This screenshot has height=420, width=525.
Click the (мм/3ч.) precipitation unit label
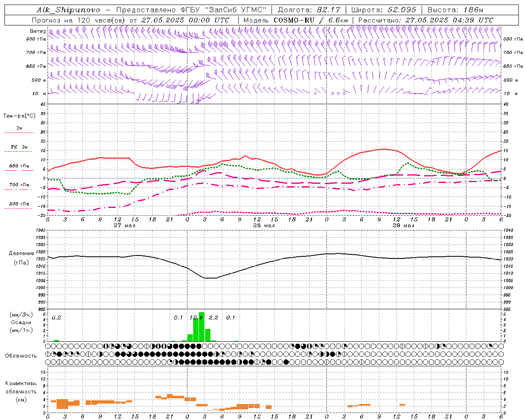pyautogui.click(x=21, y=315)
